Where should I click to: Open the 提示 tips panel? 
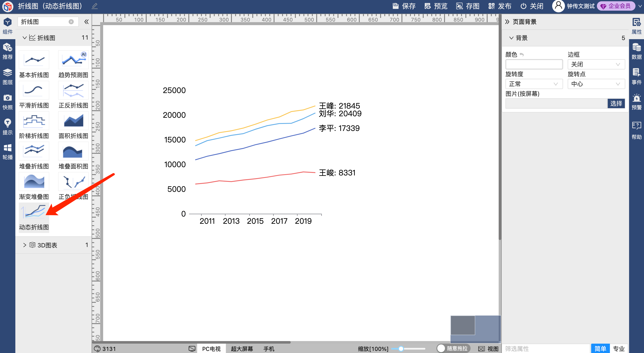(x=7, y=127)
